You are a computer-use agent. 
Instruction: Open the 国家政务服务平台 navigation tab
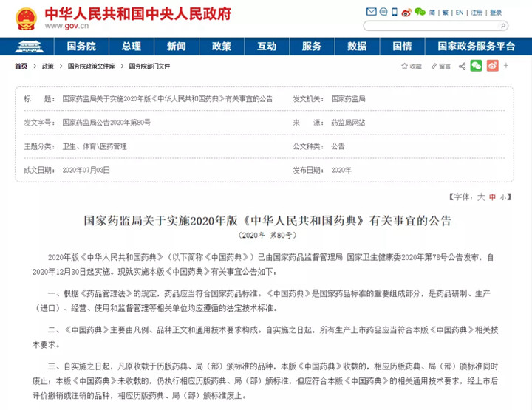[x=477, y=47]
